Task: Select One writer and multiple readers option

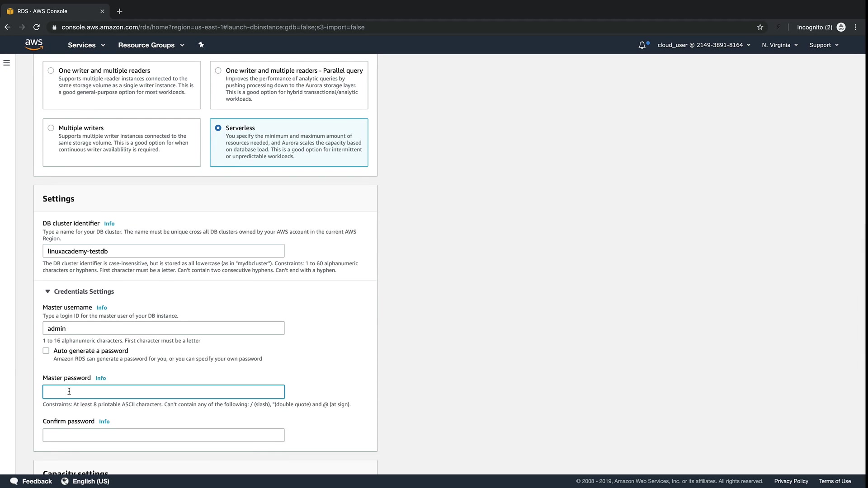Action: coord(51,70)
